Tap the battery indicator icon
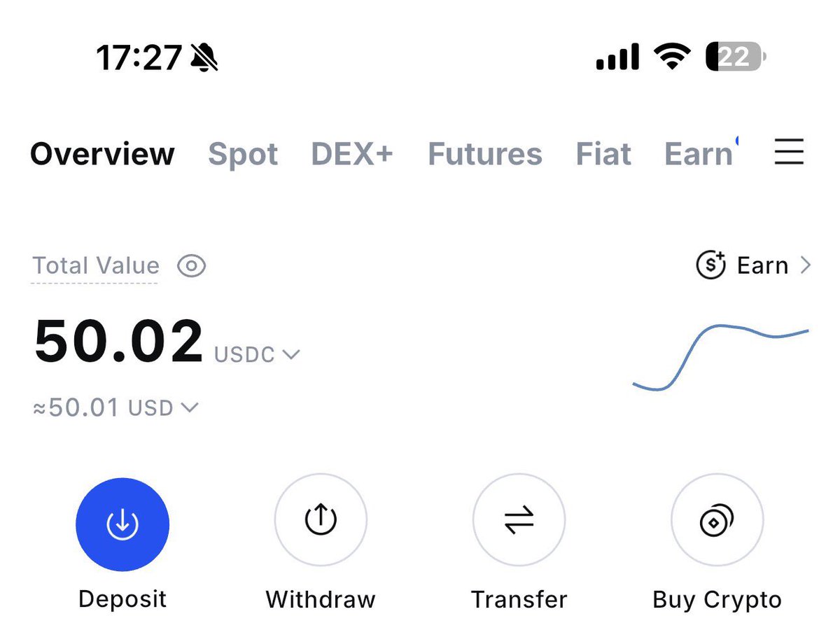 [736, 56]
